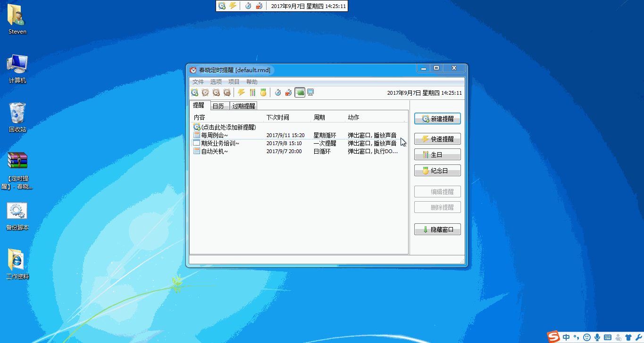Click the 计算机 desktop icon
Image resolution: width=644 pixels, height=343 pixels.
17,69
